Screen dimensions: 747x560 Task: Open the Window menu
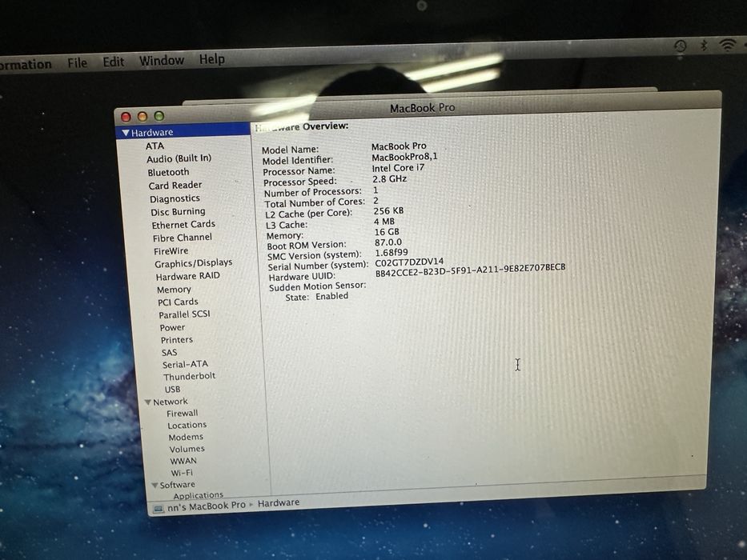pos(162,60)
